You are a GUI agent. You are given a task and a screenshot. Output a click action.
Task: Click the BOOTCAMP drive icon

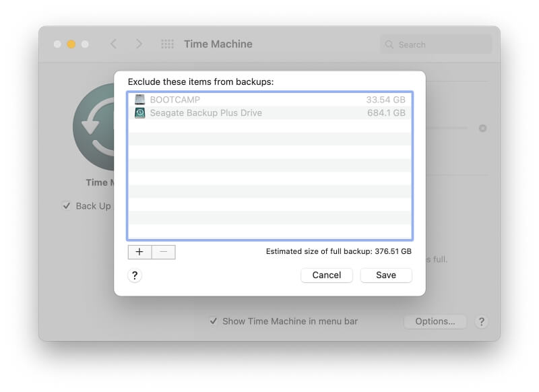(x=139, y=100)
